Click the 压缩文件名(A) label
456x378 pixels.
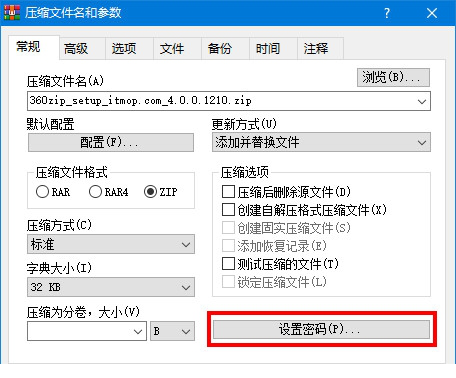[65, 81]
